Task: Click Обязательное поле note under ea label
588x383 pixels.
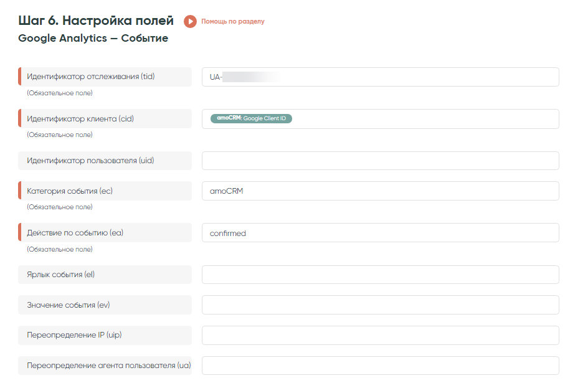Action: [60, 249]
